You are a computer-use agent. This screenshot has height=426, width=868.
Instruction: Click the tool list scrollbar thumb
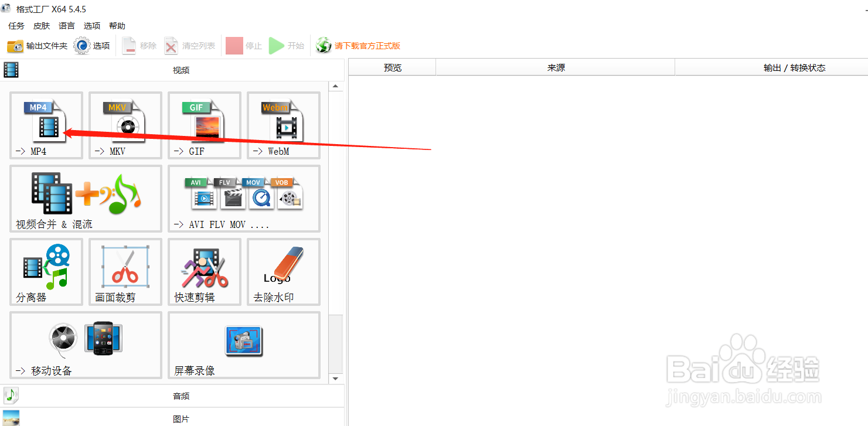pos(335,344)
